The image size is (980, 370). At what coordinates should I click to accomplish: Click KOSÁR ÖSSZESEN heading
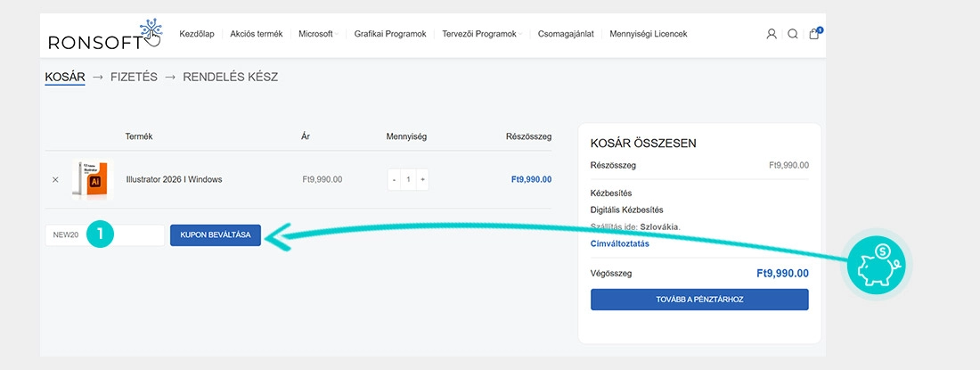(643, 144)
